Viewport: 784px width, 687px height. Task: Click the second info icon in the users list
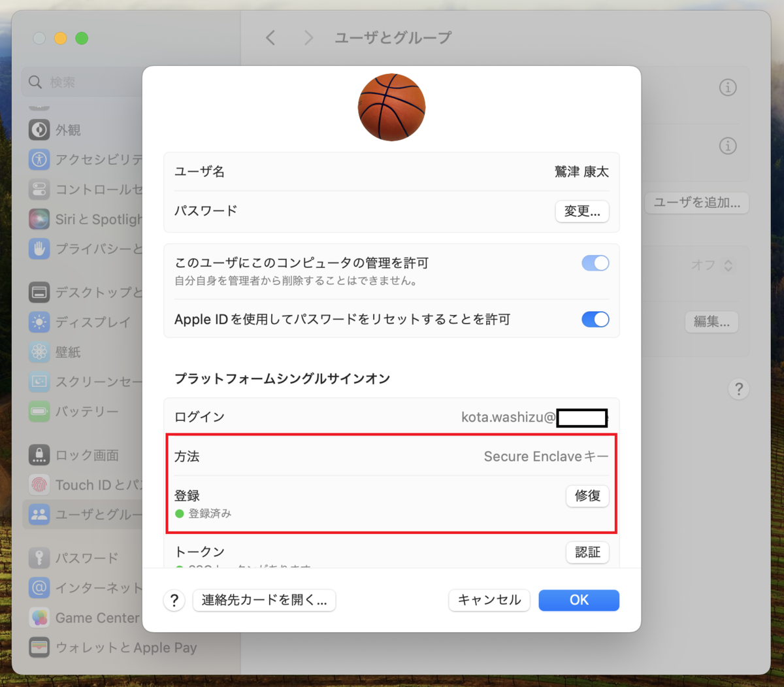point(728,146)
